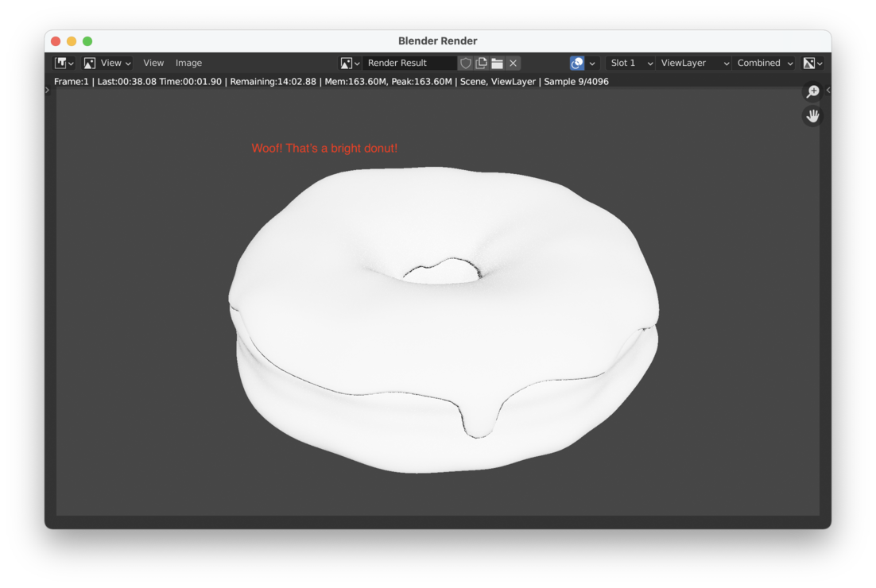Expand the hidden sidebar using the left arrow
The width and height of the screenshot is (876, 588).
pos(47,90)
